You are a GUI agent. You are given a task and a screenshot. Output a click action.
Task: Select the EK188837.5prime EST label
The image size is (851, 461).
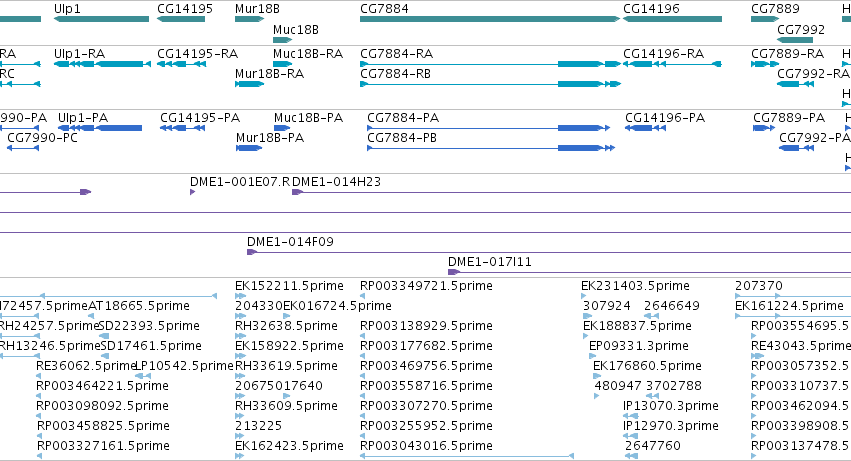(637, 326)
